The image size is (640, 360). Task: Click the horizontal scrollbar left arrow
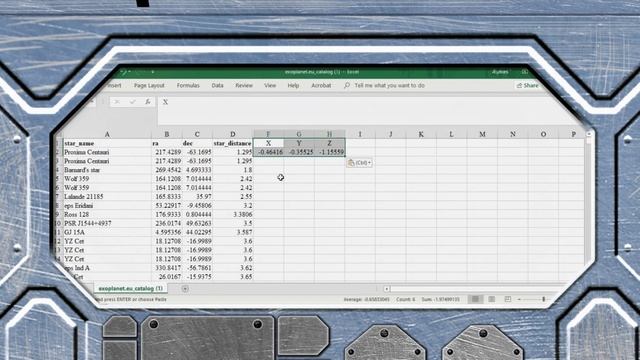pos(387,289)
